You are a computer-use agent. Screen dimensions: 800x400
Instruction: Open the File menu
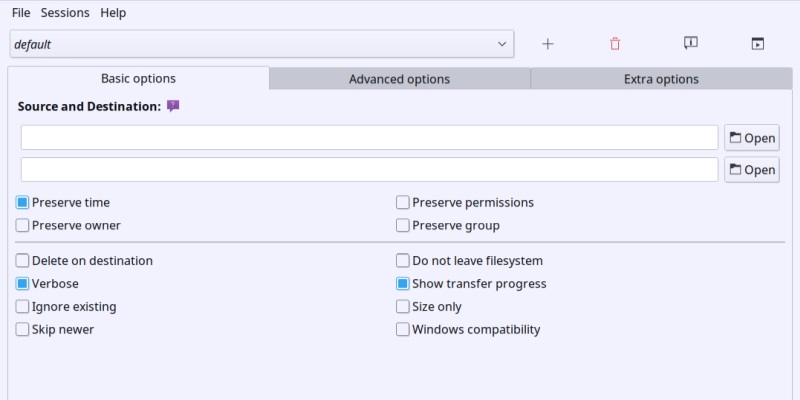click(21, 13)
